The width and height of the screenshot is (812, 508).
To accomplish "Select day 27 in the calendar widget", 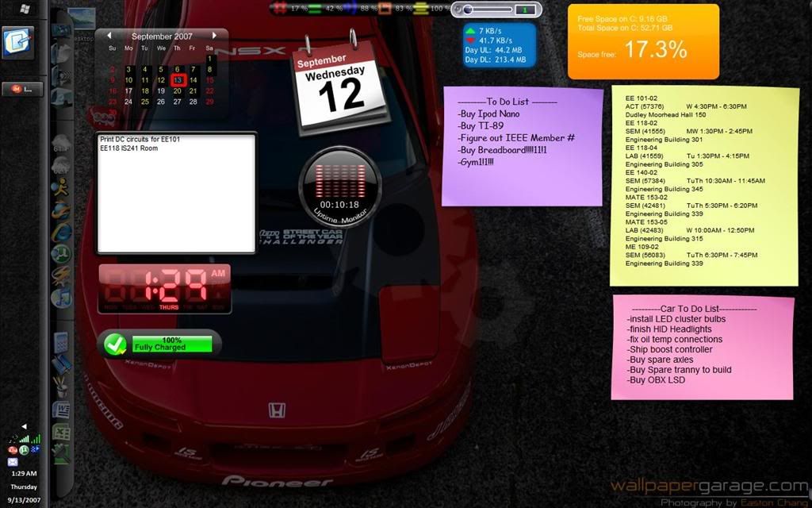I will [x=177, y=102].
